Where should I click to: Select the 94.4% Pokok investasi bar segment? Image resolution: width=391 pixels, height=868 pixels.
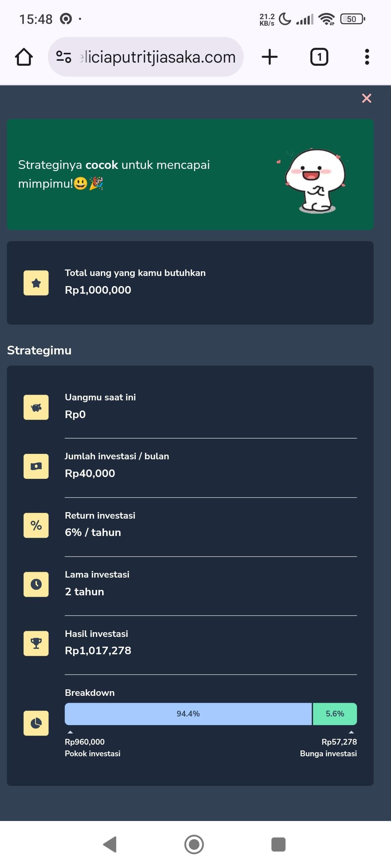pyautogui.click(x=188, y=713)
